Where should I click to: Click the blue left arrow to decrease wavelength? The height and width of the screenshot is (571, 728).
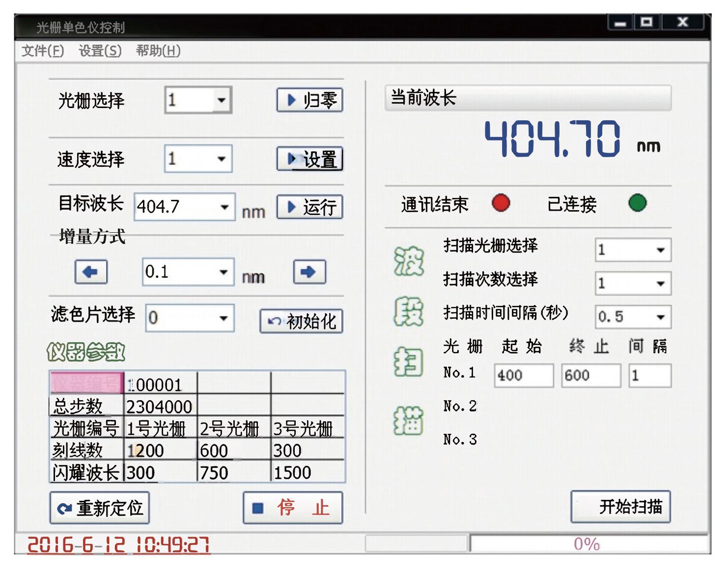[90, 272]
